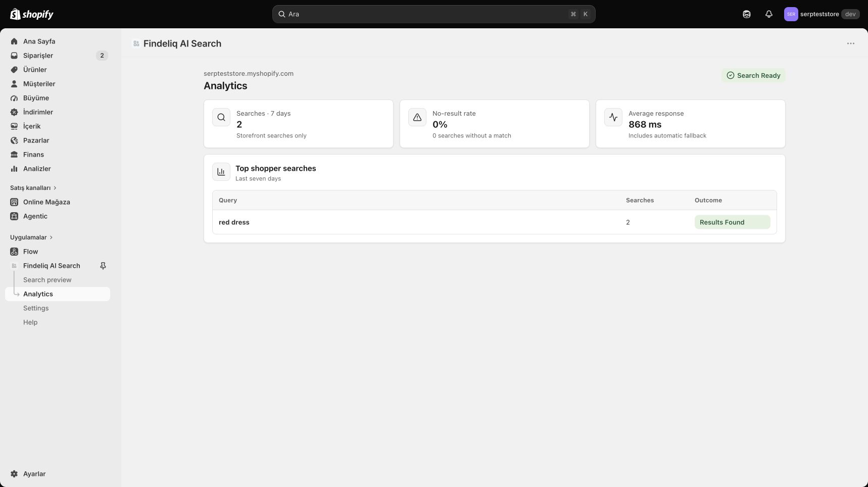Screen dimensions: 868x487
Task: Click the Pazarlar markets icon
Action: pos(14,140)
